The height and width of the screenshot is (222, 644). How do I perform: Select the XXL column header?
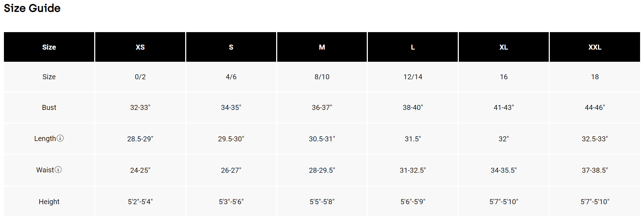(595, 47)
